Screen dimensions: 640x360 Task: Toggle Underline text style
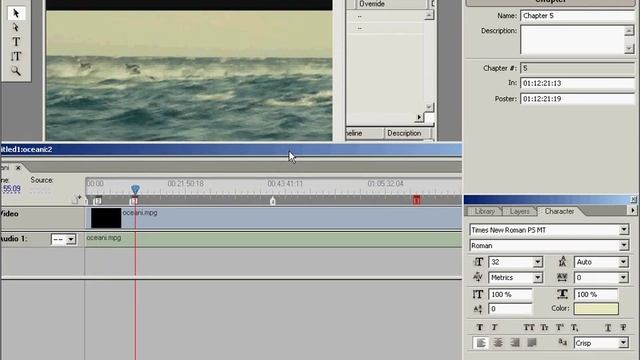point(608,327)
